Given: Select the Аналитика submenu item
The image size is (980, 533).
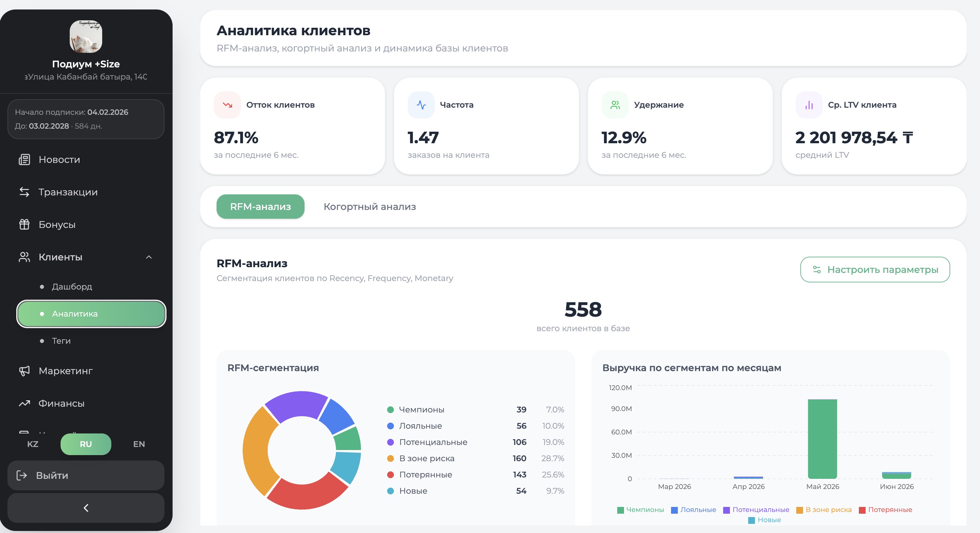Looking at the screenshot, I should point(91,314).
